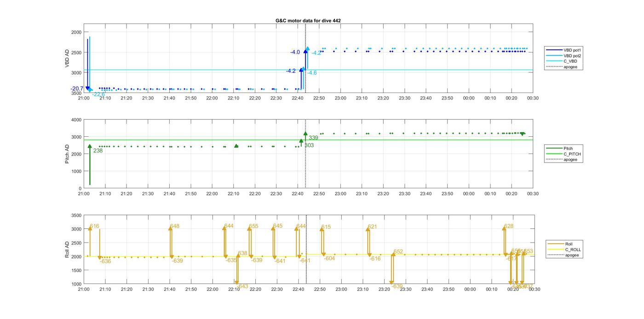Click the '-604' roll data label

[x=329, y=258]
